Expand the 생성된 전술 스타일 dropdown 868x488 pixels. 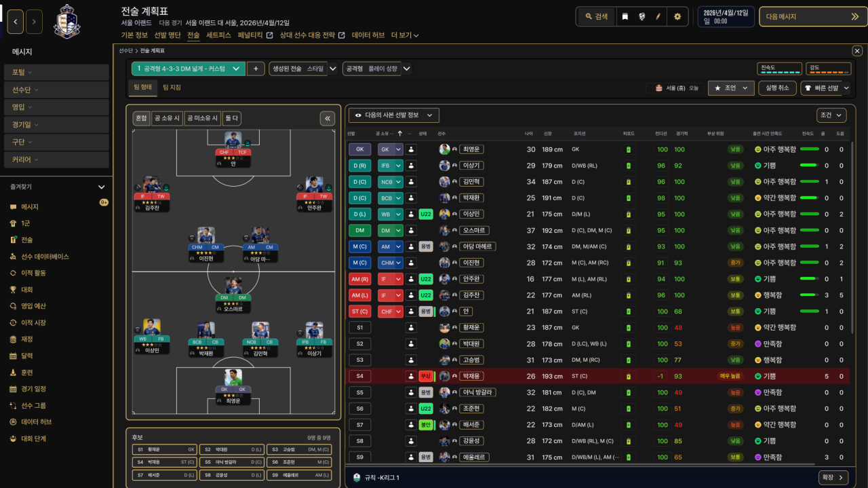[303, 69]
